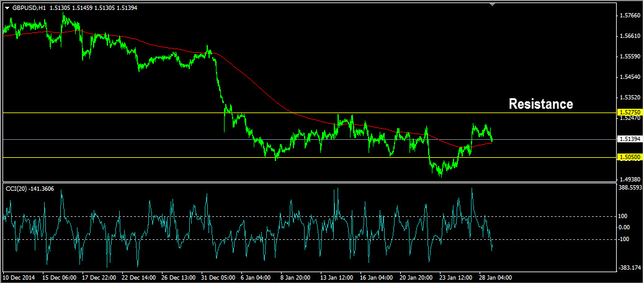This screenshot has height=284, width=644.
Task: Click the 26 Dec 13:00 time label
Action: (177, 277)
